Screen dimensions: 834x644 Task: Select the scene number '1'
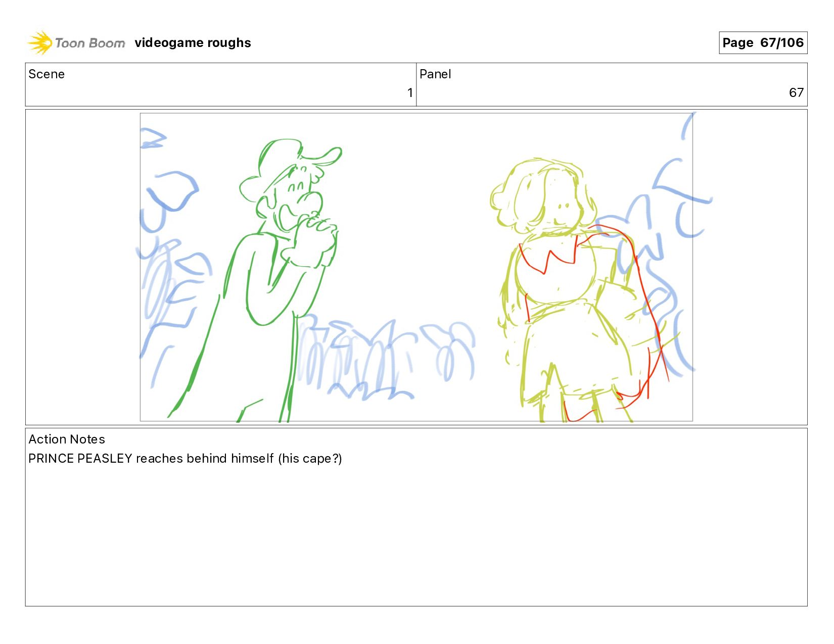point(410,92)
